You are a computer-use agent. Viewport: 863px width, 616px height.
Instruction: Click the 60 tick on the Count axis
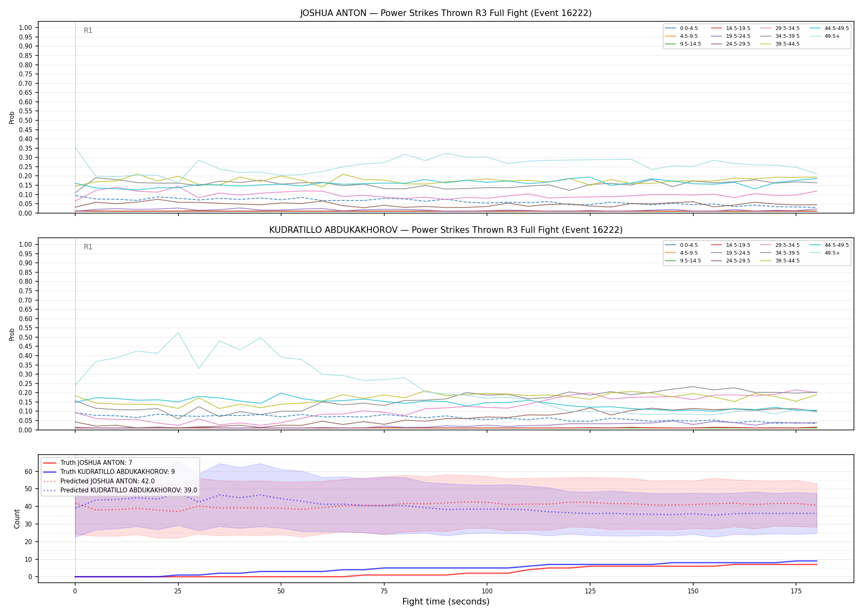(x=28, y=471)
